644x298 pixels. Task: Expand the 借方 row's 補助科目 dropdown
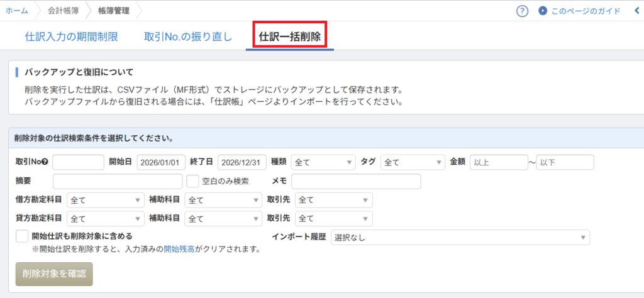pyautogui.click(x=223, y=201)
